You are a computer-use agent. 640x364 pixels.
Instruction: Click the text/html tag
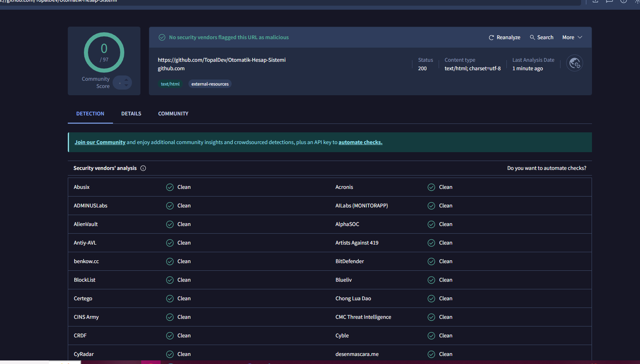170,84
